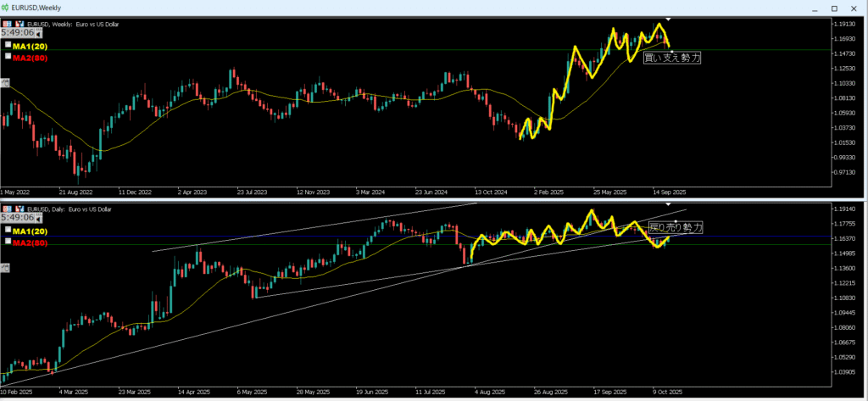Click the first grid icon in Weekly chart header

click(x=6, y=24)
